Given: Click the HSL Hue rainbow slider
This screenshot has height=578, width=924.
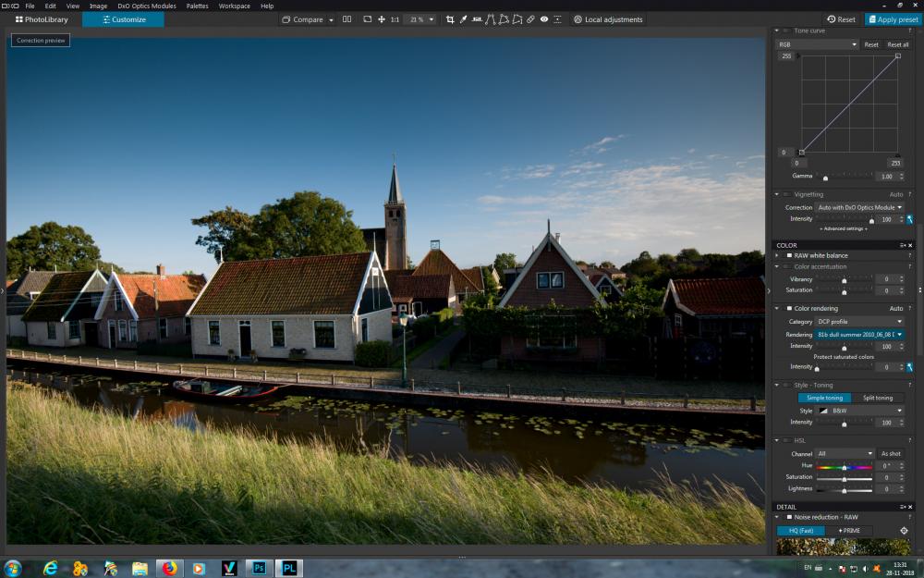Looking at the screenshot, I should tap(844, 467).
